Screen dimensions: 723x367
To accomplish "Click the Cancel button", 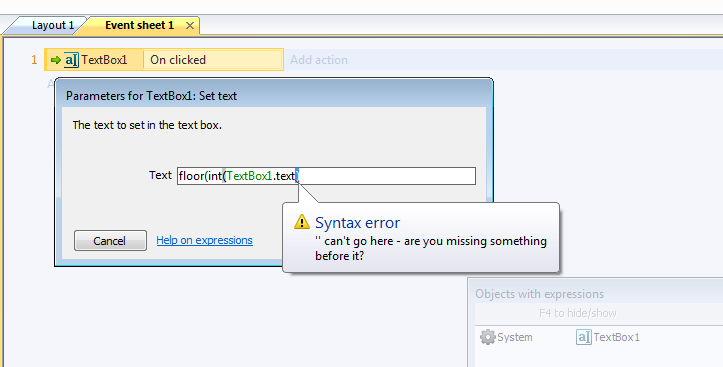I will [110, 241].
